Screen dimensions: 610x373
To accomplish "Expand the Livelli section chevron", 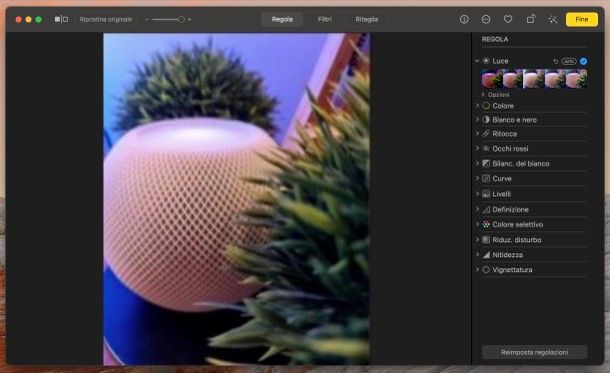I will pyautogui.click(x=477, y=193).
